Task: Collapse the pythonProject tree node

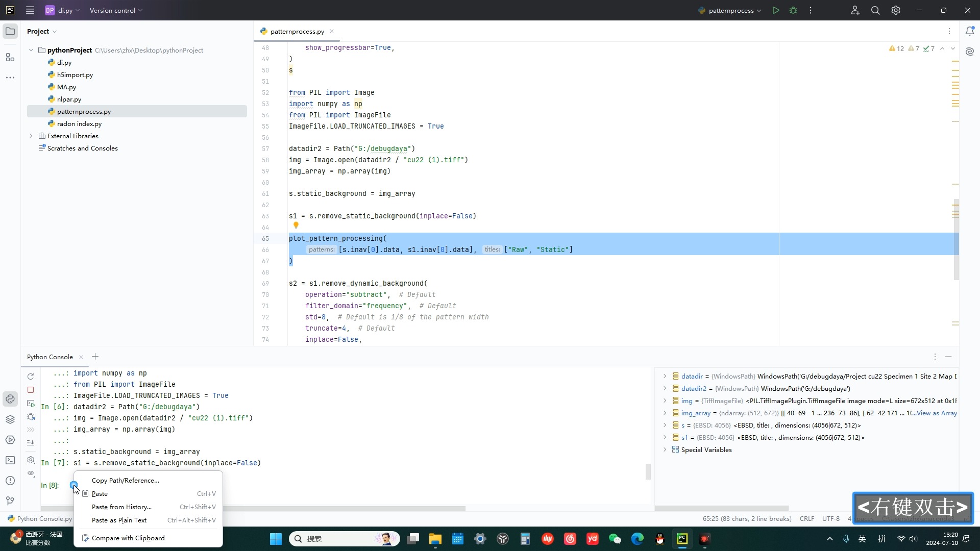Action: point(31,50)
